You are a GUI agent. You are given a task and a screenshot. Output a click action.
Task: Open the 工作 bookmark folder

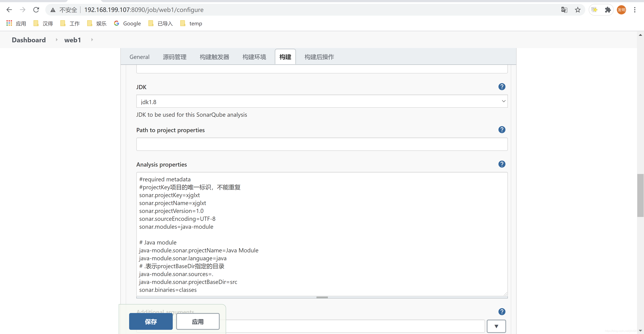pos(70,24)
